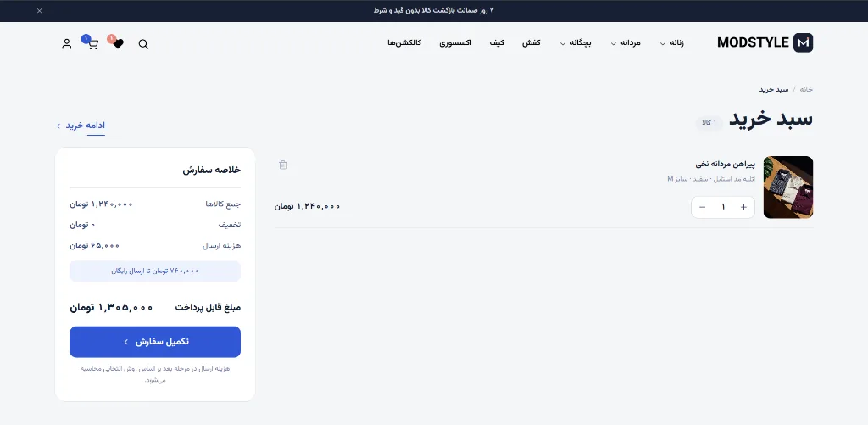Click the جمع کالاها label
Viewport: 868px width, 425px height.
click(223, 204)
